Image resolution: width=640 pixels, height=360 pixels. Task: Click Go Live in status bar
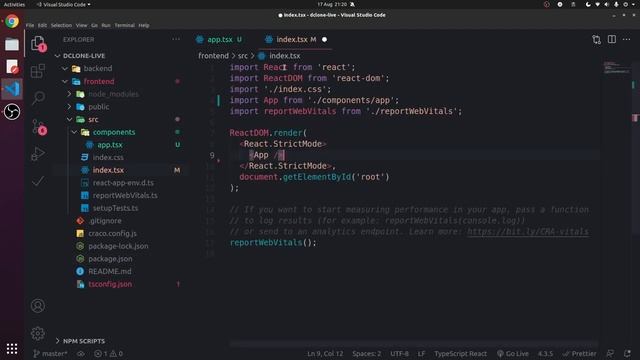(x=512, y=353)
